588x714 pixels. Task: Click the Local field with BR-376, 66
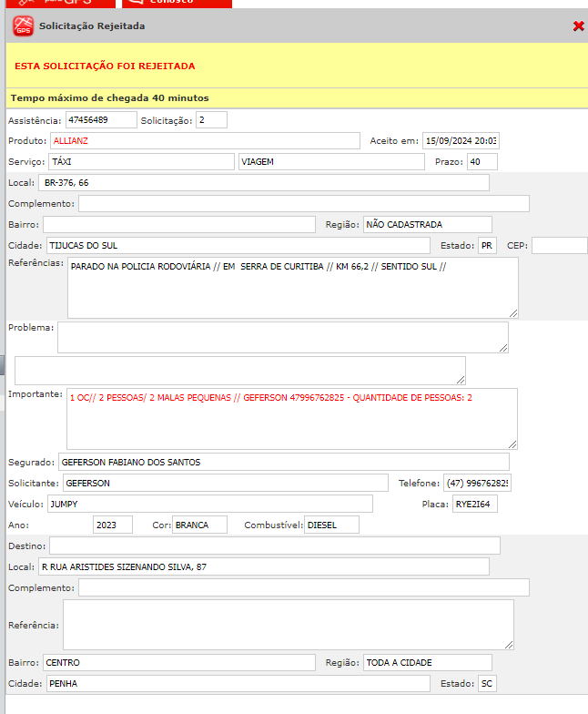click(264, 183)
